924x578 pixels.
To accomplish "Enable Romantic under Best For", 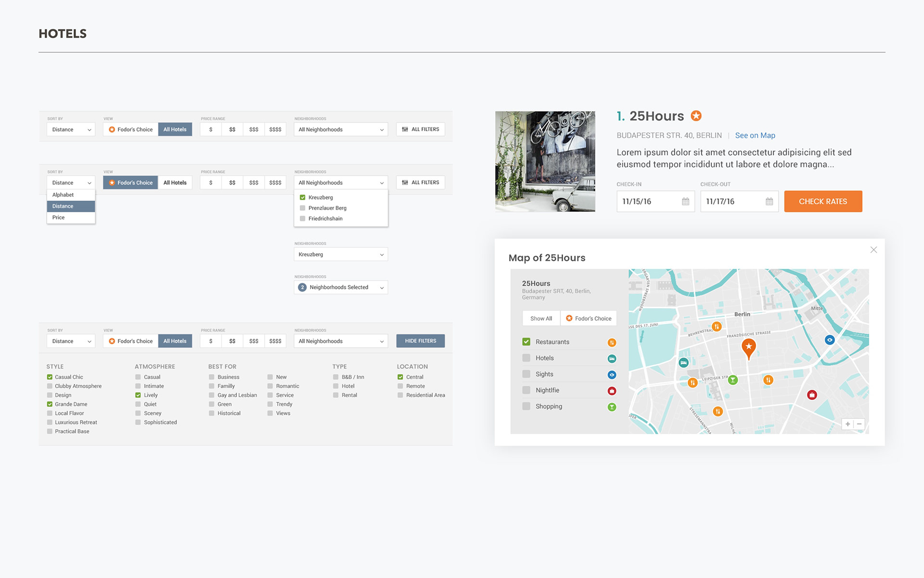I will tap(270, 386).
